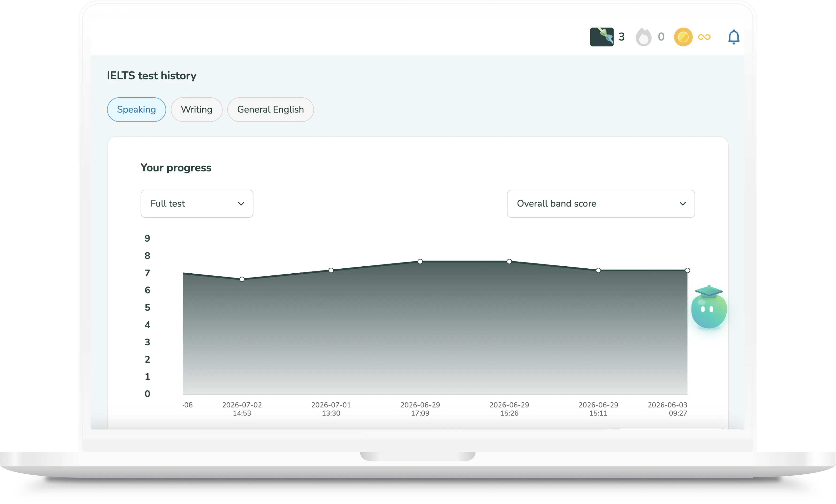Click the '2026-07-02 14:53' axis label
This screenshot has width=836, height=504.
pyautogui.click(x=242, y=409)
